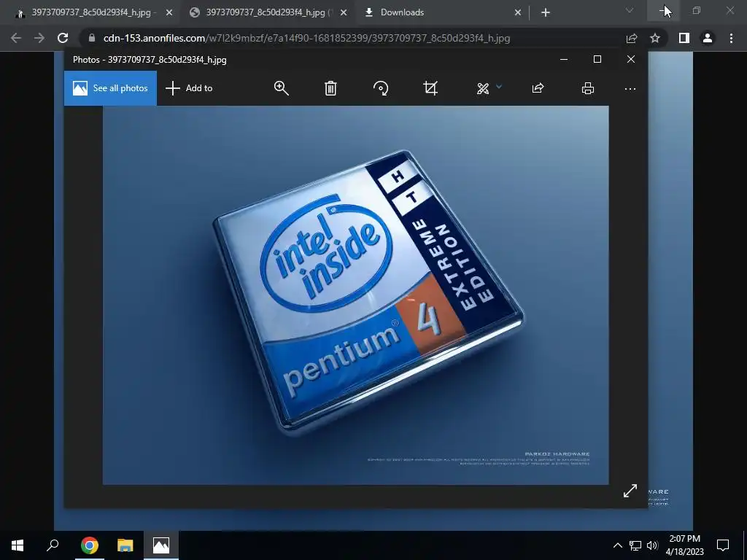
Task: Open the Windows Start menu
Action: (x=18, y=545)
